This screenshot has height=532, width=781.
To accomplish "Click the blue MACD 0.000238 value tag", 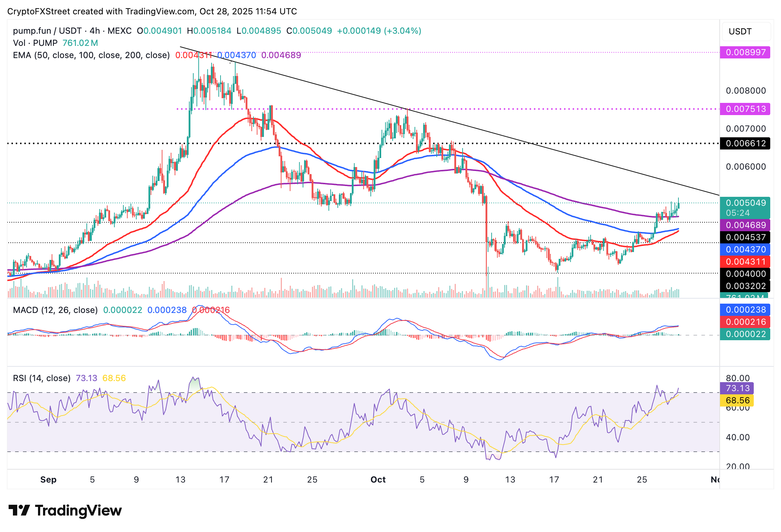I will 745,310.
